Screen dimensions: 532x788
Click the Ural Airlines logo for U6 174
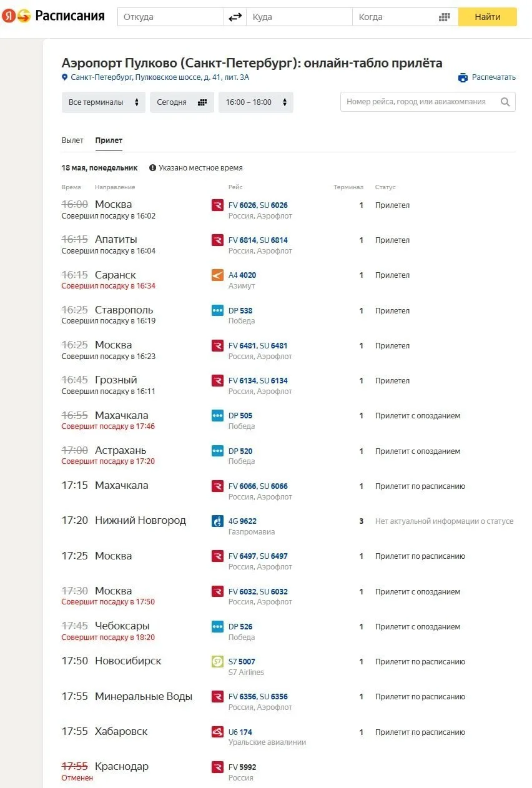pos(217,732)
